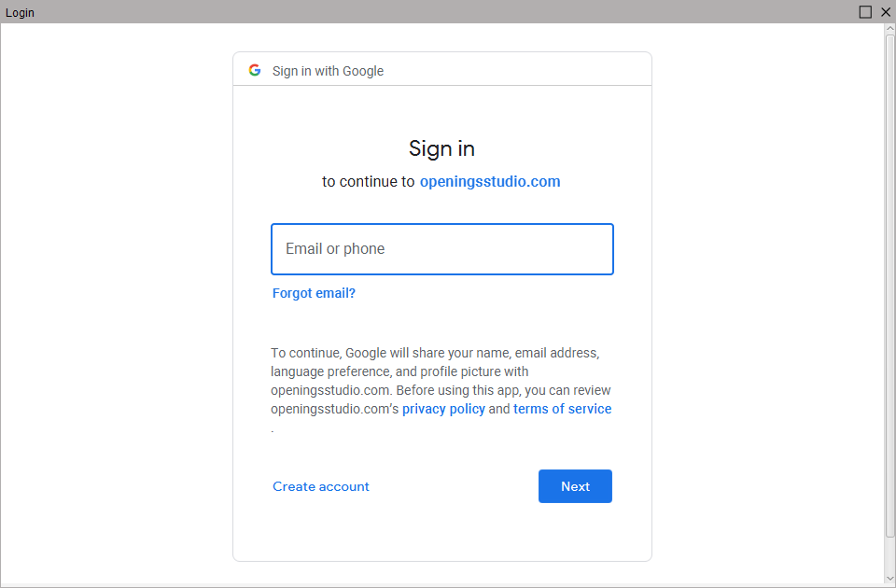This screenshot has height=588, width=896.
Task: Open the Create account option
Action: click(x=320, y=486)
